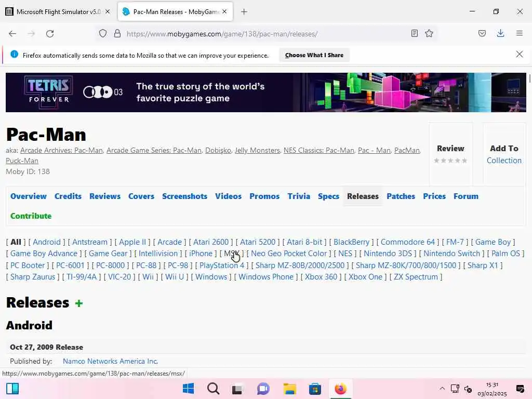The height and width of the screenshot is (399, 532).
Task: Switch to Microsoft Flight Simulator tab
Action: tap(58, 11)
